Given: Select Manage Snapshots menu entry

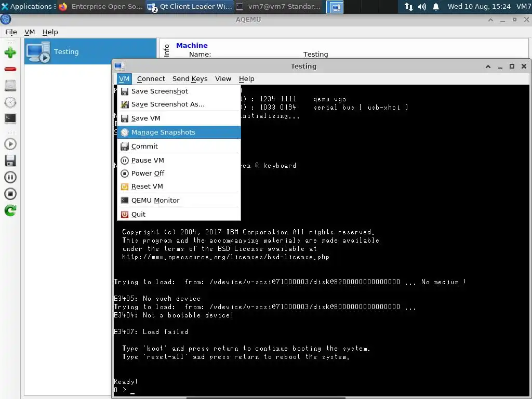Looking at the screenshot, I should click(179, 132).
